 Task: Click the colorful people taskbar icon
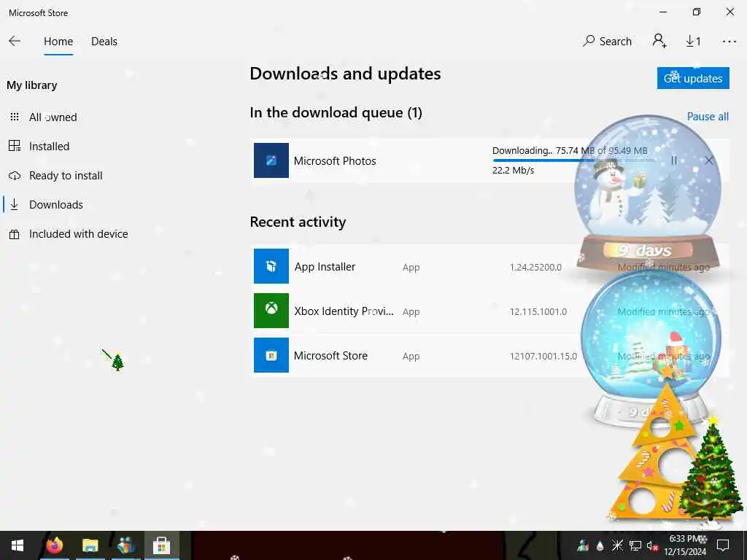click(125, 545)
